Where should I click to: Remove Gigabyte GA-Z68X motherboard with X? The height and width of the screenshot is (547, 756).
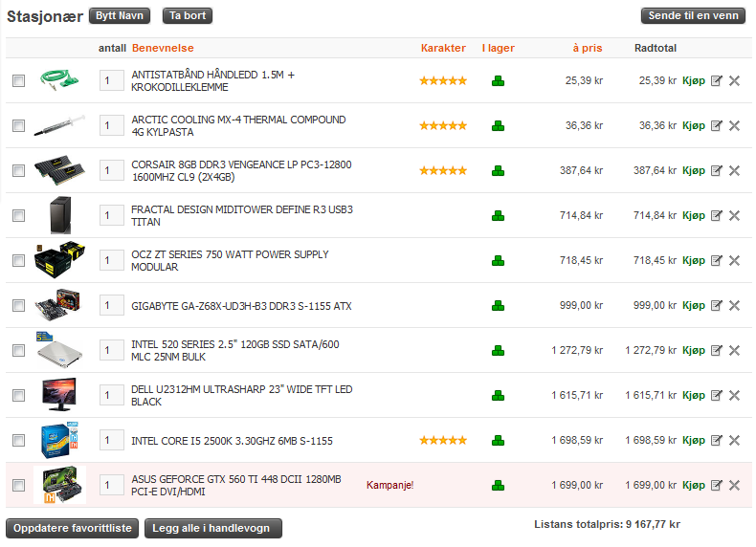(734, 305)
